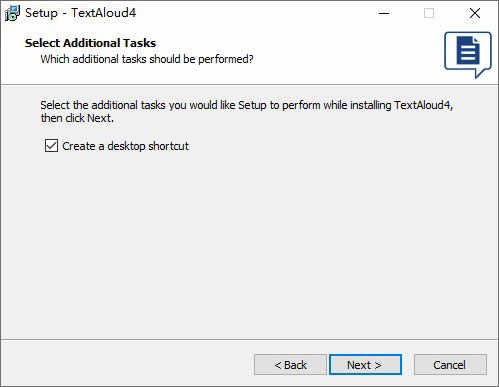Cancel the TextAloud4 setup

tap(450, 365)
